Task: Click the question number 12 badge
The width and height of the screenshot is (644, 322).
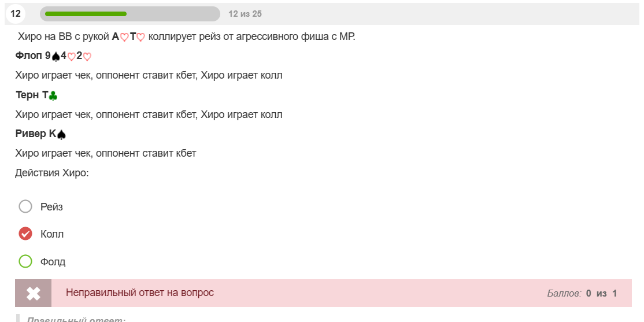Action: tap(15, 14)
